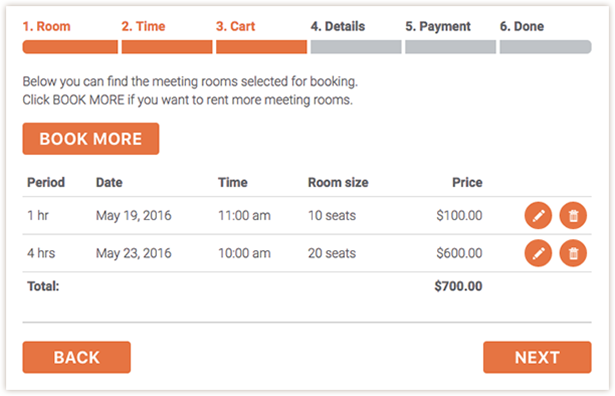
Task: Click the gray Done progress bar segment
Action: click(545, 47)
